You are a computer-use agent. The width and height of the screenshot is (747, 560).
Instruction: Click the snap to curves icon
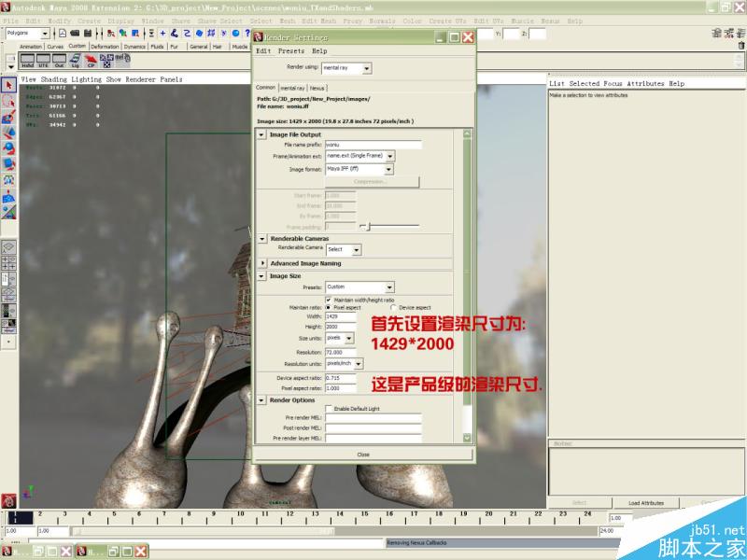175,33
